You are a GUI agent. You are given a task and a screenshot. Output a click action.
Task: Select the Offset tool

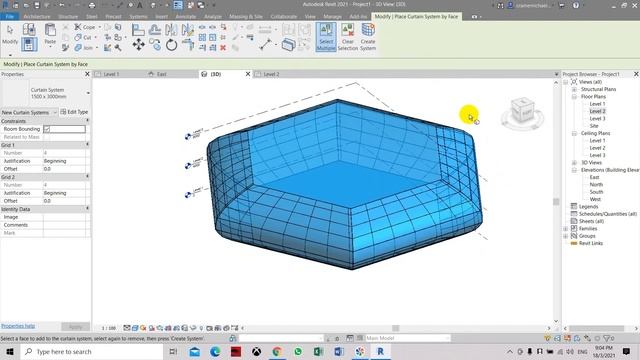point(155,30)
